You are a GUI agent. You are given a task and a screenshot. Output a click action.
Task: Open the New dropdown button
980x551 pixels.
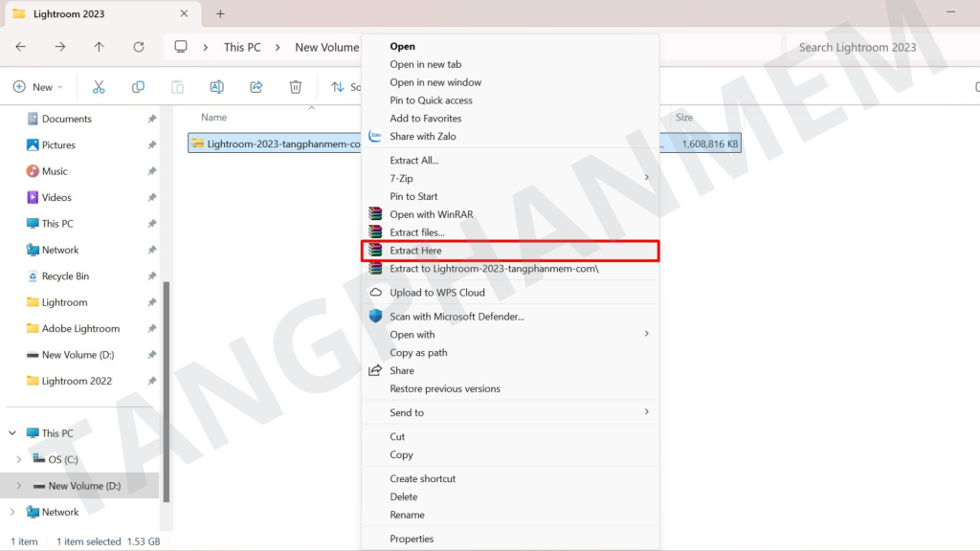[38, 87]
